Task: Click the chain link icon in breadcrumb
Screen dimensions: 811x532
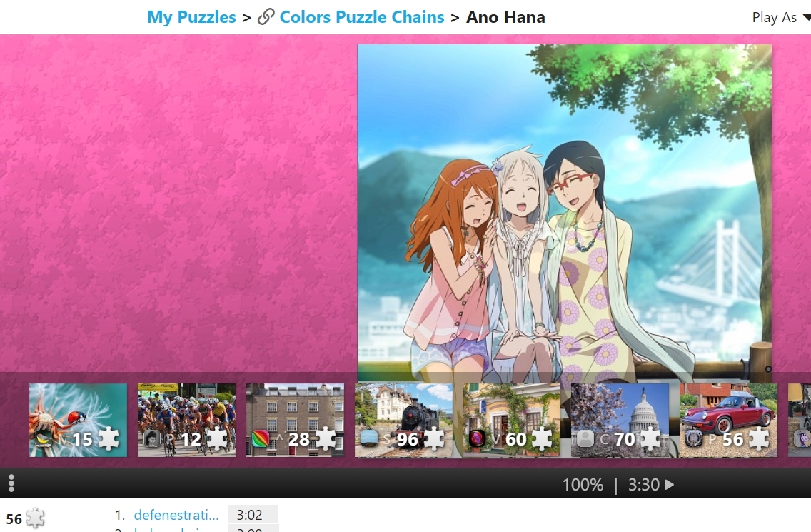Action: click(266, 17)
